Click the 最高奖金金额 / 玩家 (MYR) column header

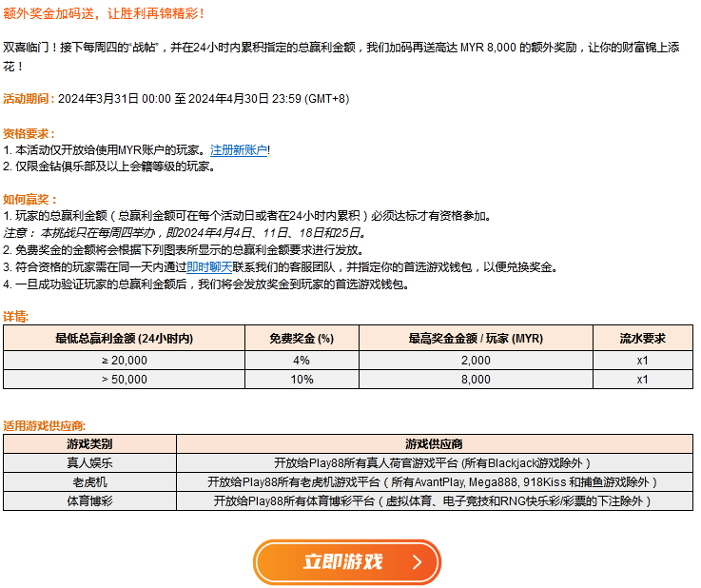tap(476, 338)
